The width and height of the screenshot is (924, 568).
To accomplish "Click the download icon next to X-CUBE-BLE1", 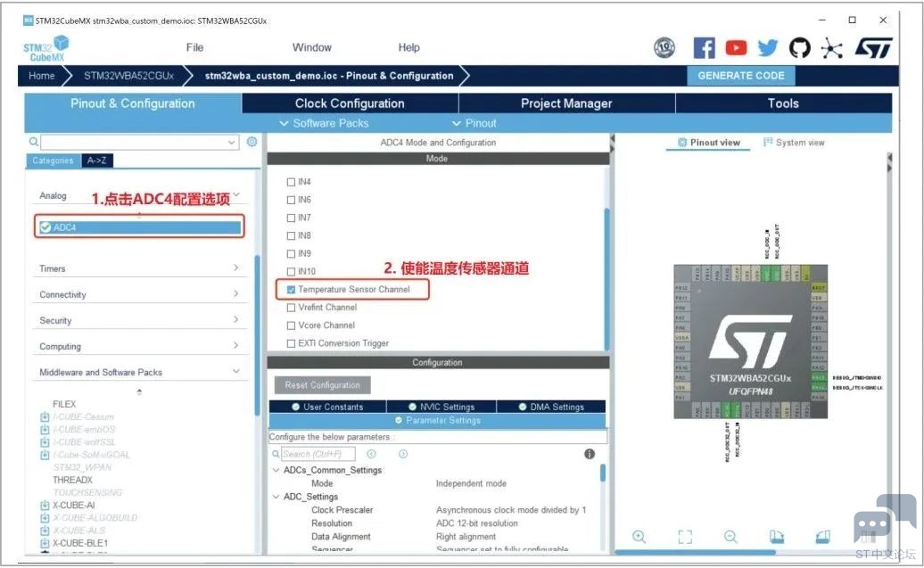I will [45, 543].
